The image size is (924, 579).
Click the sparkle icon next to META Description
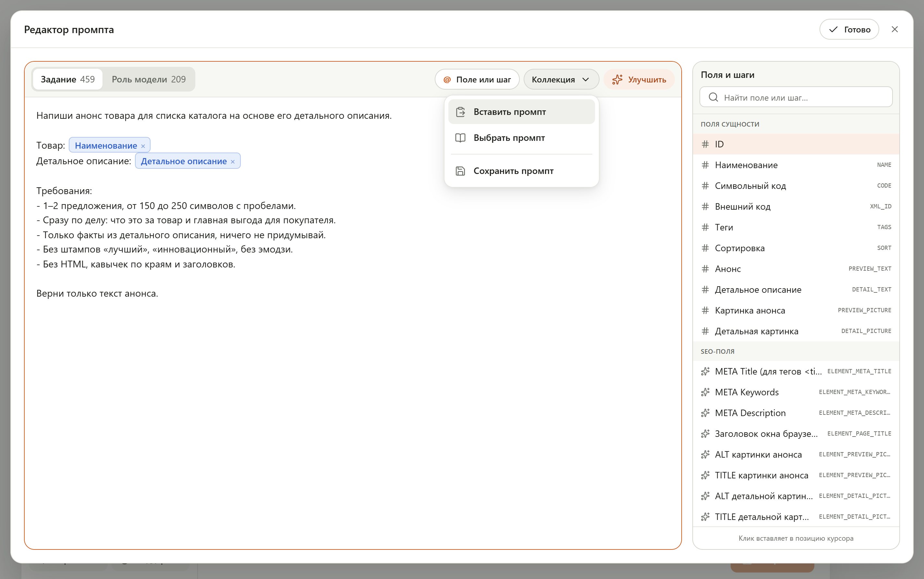tap(705, 413)
